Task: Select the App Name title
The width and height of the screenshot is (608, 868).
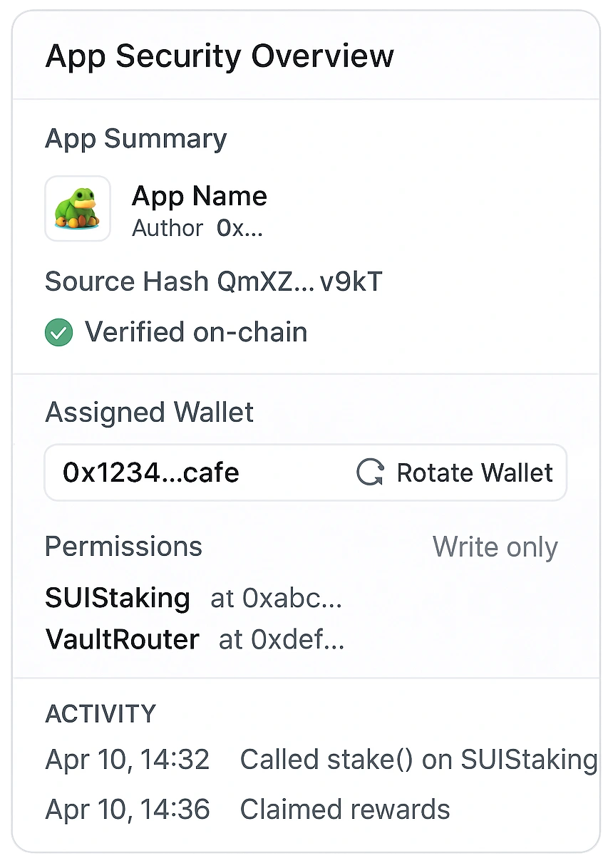Action: tap(200, 196)
